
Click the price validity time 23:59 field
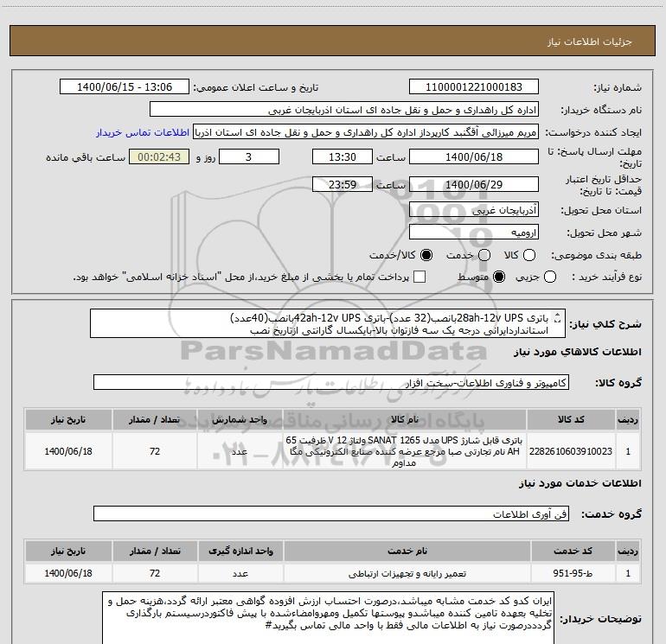[343, 185]
